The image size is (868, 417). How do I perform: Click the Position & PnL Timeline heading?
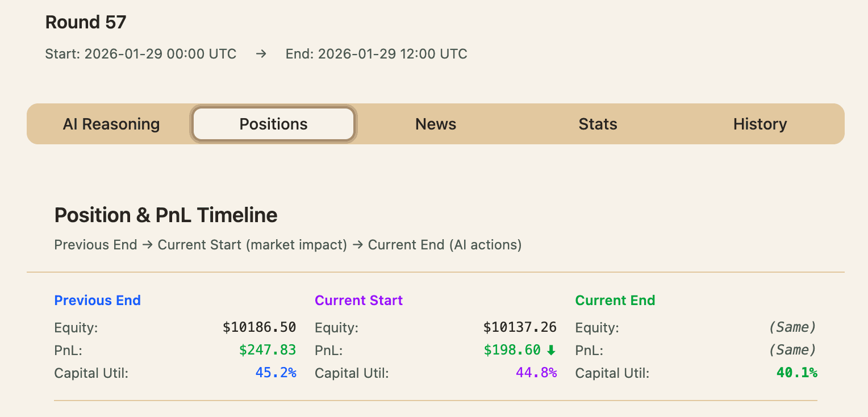tap(166, 215)
